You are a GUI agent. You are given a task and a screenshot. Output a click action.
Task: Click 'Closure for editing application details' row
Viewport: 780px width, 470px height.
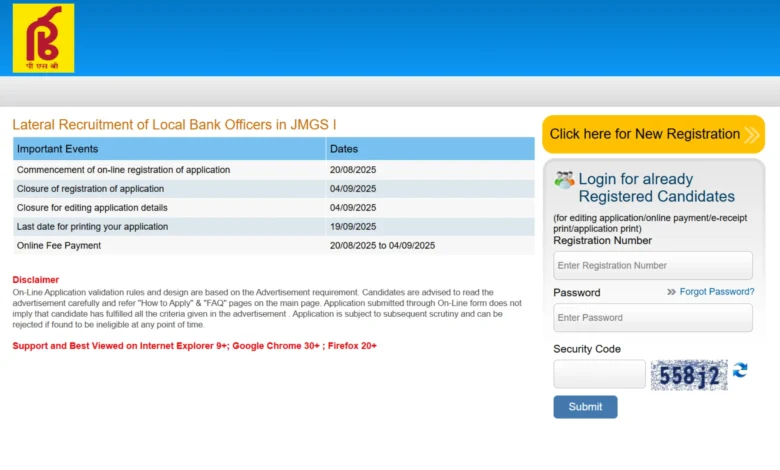click(x=274, y=207)
